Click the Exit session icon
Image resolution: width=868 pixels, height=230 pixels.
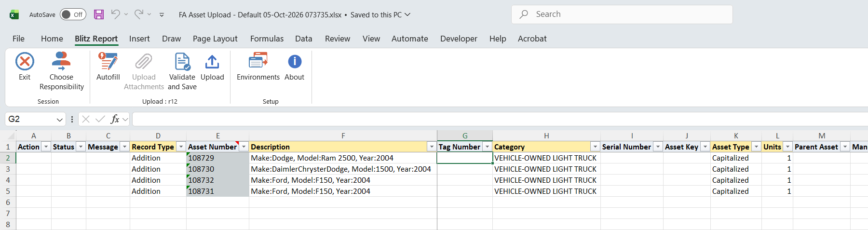[25, 62]
